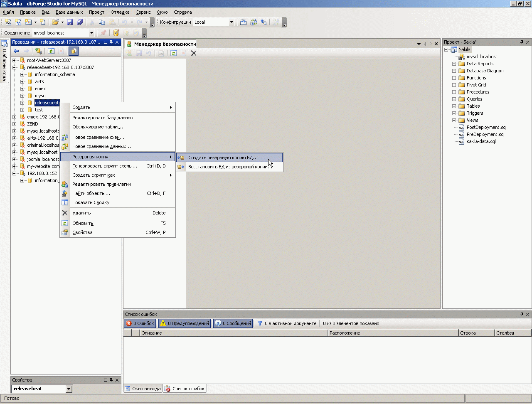The height and width of the screenshot is (404, 532).
Task: Expand the Data Reports folder in project
Action: click(x=454, y=64)
